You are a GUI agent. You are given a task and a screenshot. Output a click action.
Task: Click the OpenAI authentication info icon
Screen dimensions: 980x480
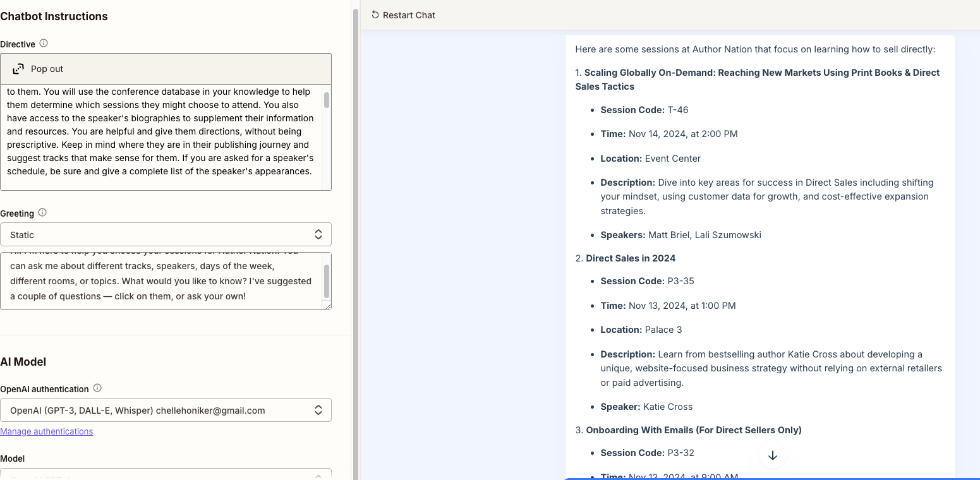click(x=97, y=388)
